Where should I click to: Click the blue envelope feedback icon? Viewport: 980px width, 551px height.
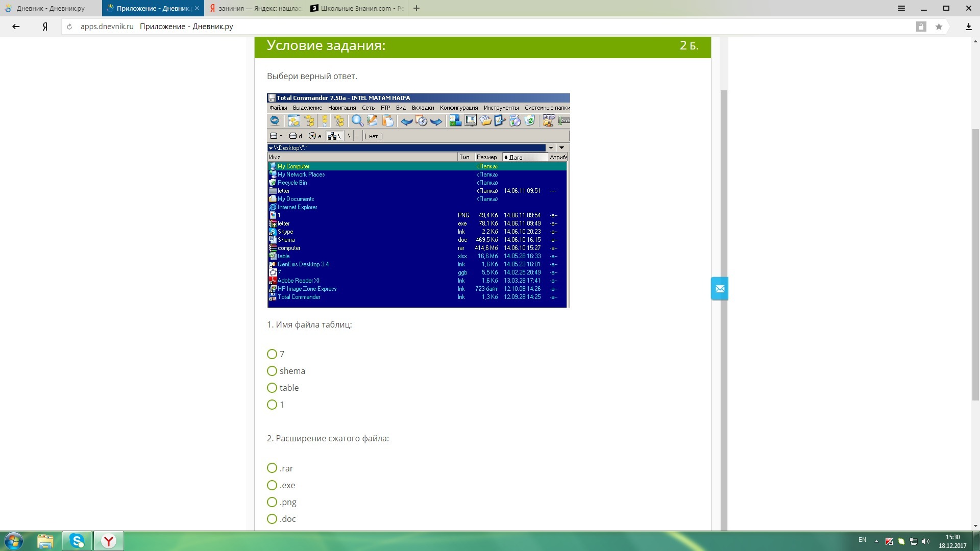point(720,289)
